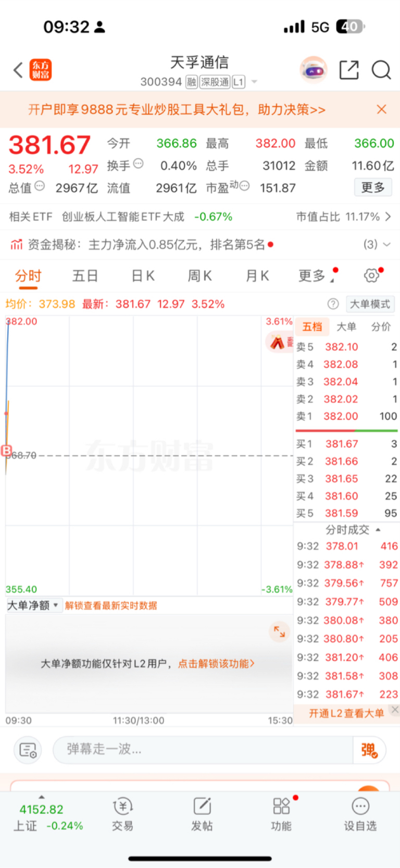Expand the (3) news items dropdown
This screenshot has width=400, height=868.
pos(377,244)
